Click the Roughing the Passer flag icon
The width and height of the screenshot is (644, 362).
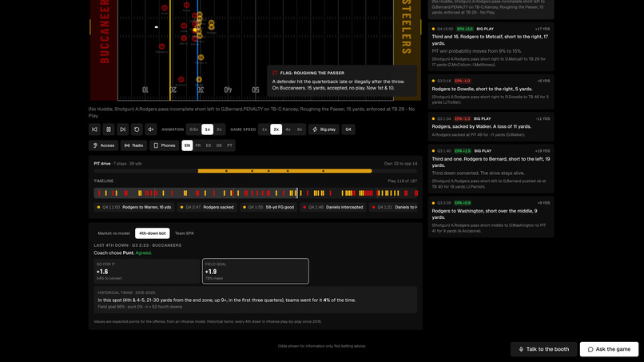(275, 73)
